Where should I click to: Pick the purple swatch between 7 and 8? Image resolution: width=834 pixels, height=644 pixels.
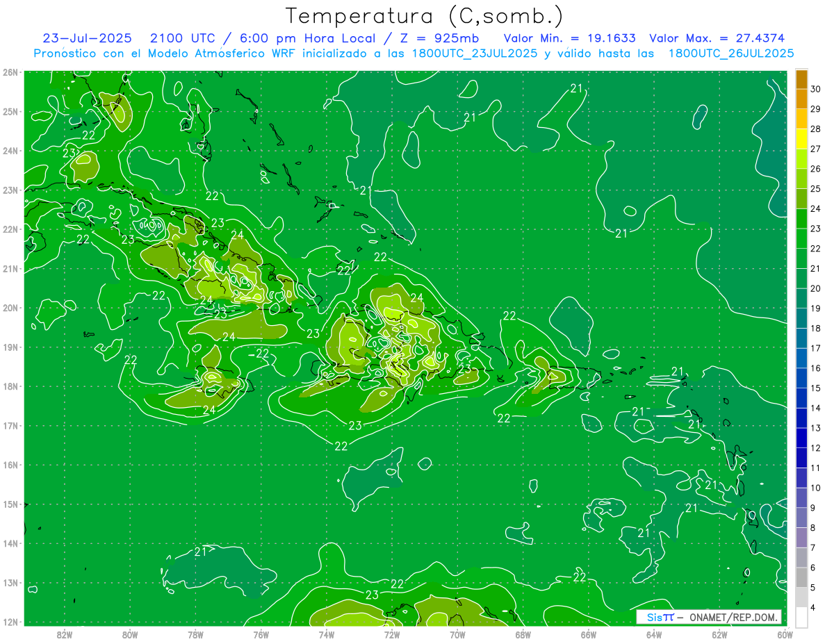pyautogui.click(x=801, y=538)
